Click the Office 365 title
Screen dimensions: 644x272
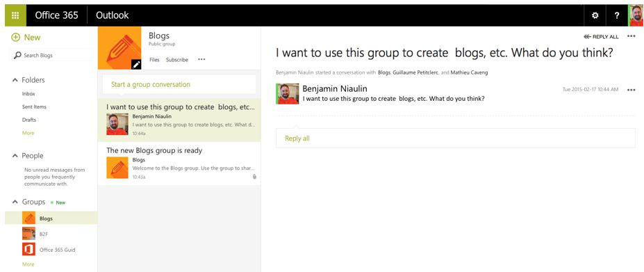click(x=57, y=15)
